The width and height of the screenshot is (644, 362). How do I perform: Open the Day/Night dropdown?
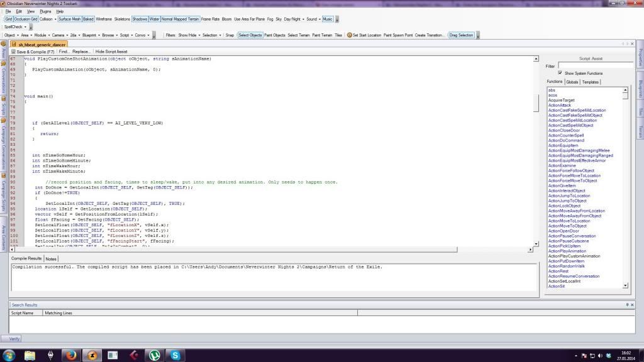pyautogui.click(x=293, y=19)
